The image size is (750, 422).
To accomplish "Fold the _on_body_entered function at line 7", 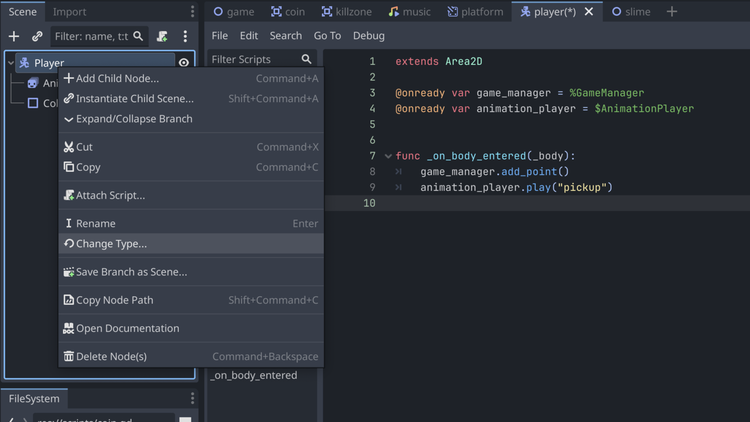I will click(x=388, y=156).
